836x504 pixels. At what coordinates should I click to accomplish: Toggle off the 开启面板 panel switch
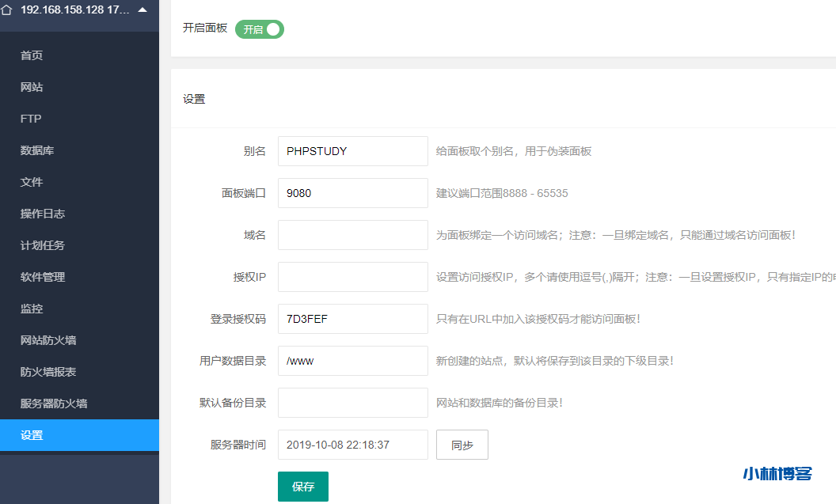(259, 27)
